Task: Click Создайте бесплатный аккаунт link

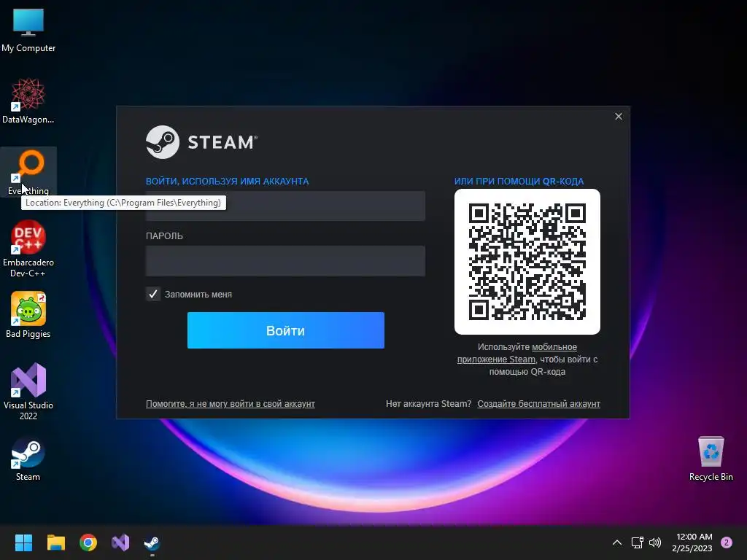Action: 539,404
